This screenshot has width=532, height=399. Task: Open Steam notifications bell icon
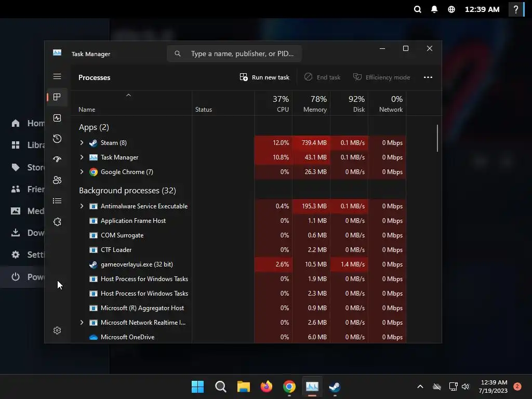[x=434, y=9]
